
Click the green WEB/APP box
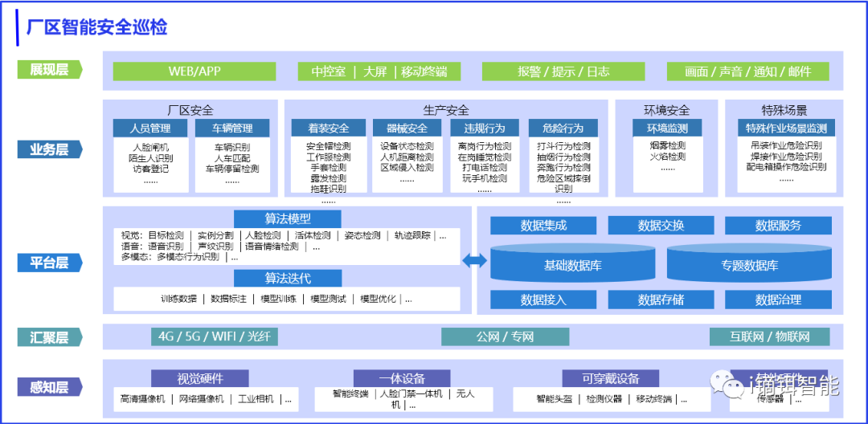194,71
